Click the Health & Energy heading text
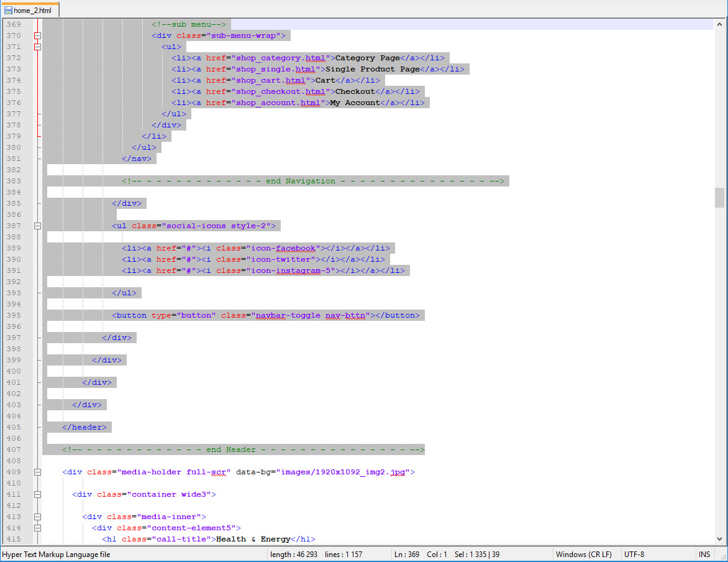The width and height of the screenshot is (728, 562). (x=253, y=539)
